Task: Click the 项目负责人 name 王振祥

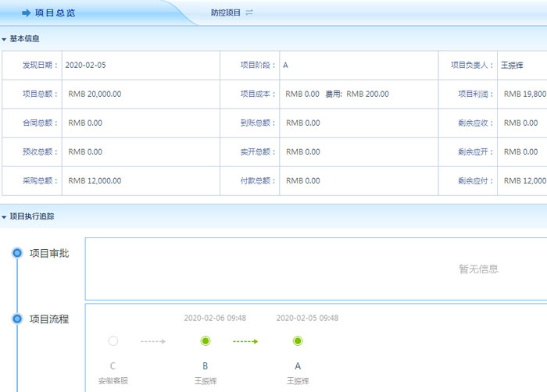Action: pos(512,66)
